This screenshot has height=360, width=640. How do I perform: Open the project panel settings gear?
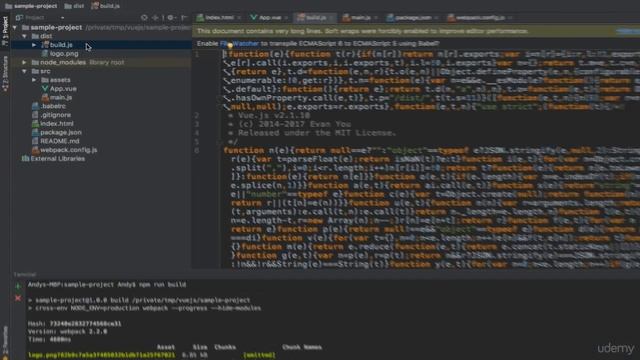[171, 18]
